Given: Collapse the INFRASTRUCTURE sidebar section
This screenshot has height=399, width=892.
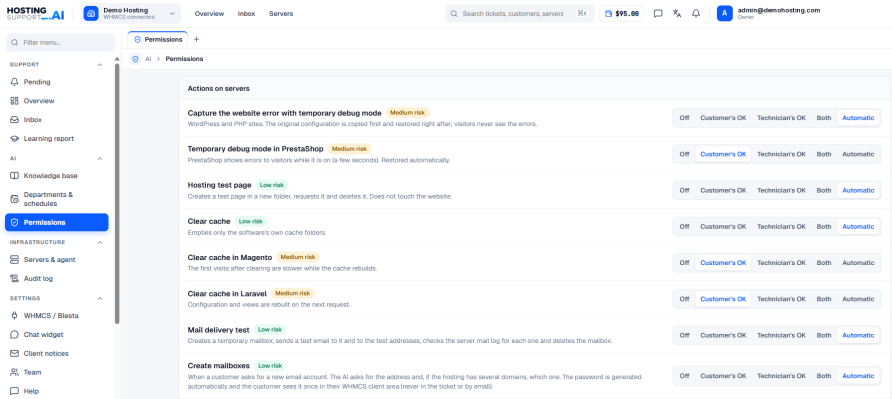Looking at the screenshot, I should click(x=100, y=242).
